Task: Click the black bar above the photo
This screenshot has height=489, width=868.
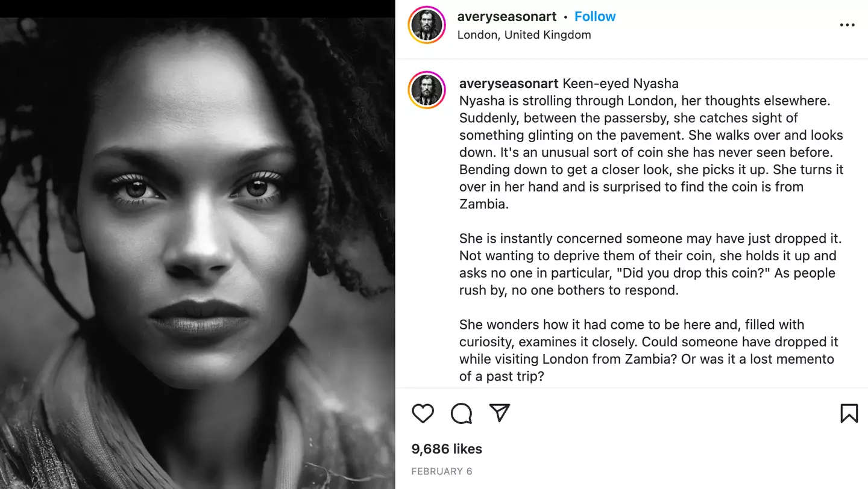Action: click(x=197, y=8)
